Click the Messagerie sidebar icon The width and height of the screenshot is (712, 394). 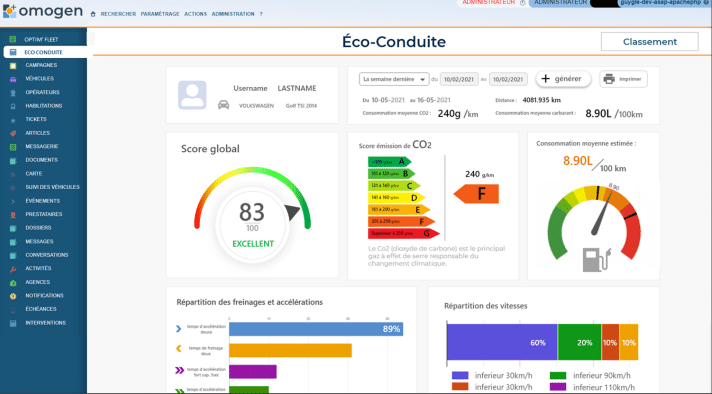(13, 147)
